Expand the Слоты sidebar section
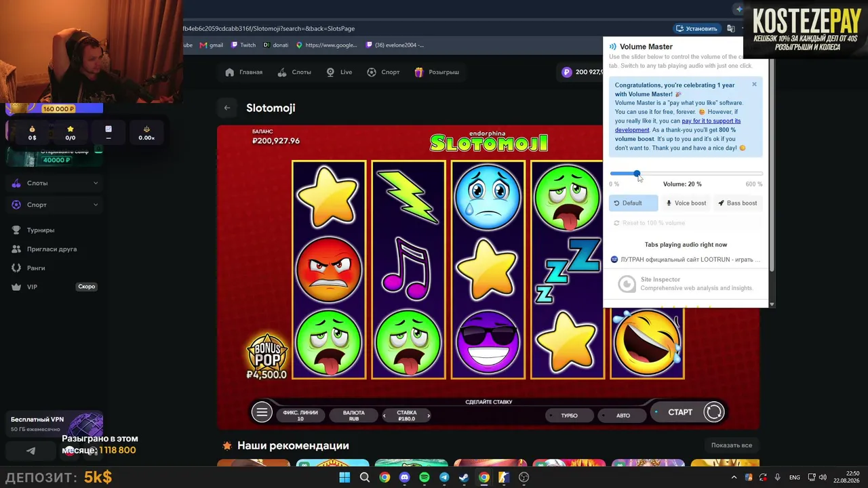 click(54, 183)
